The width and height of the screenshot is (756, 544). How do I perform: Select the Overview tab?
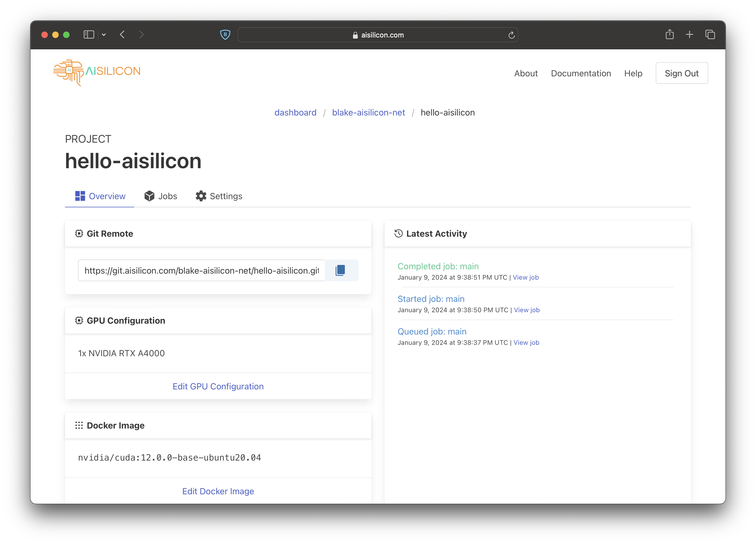click(100, 196)
